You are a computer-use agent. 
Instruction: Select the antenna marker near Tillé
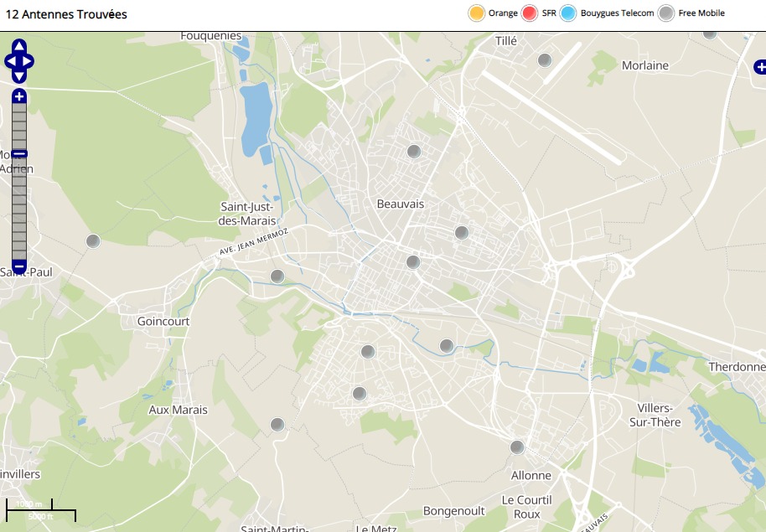545,60
